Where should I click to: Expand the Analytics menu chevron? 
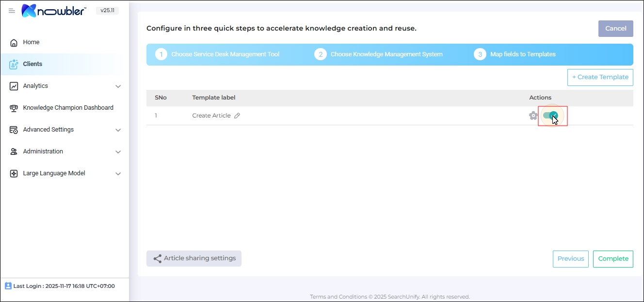pyautogui.click(x=118, y=86)
